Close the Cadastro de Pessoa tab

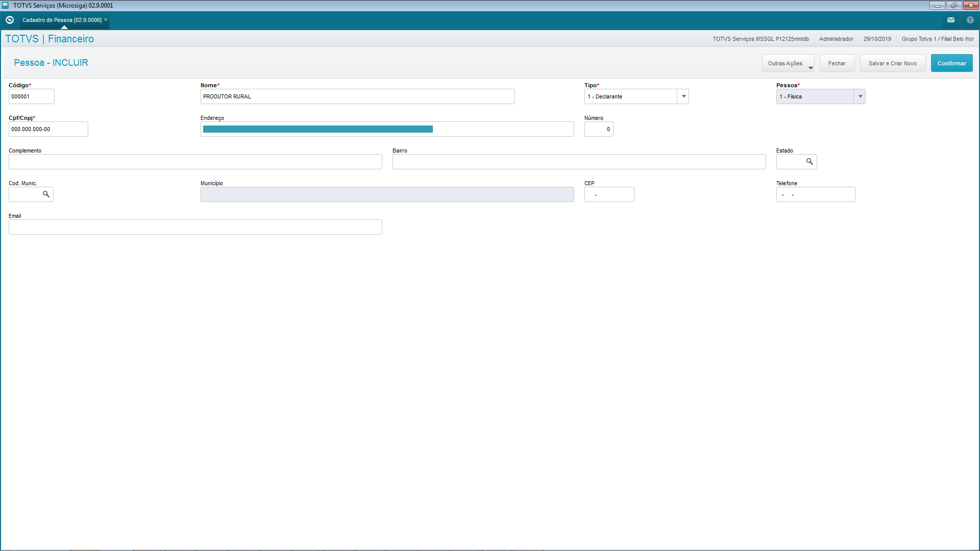[x=106, y=20]
